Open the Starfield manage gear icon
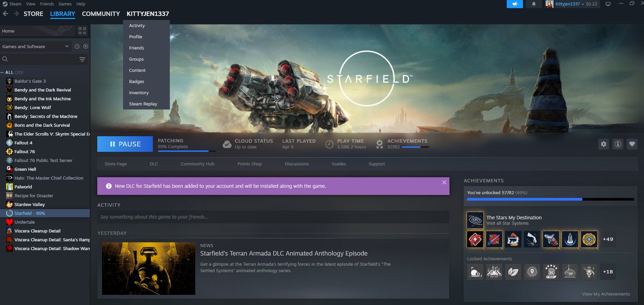644x305 pixels. pos(604,144)
